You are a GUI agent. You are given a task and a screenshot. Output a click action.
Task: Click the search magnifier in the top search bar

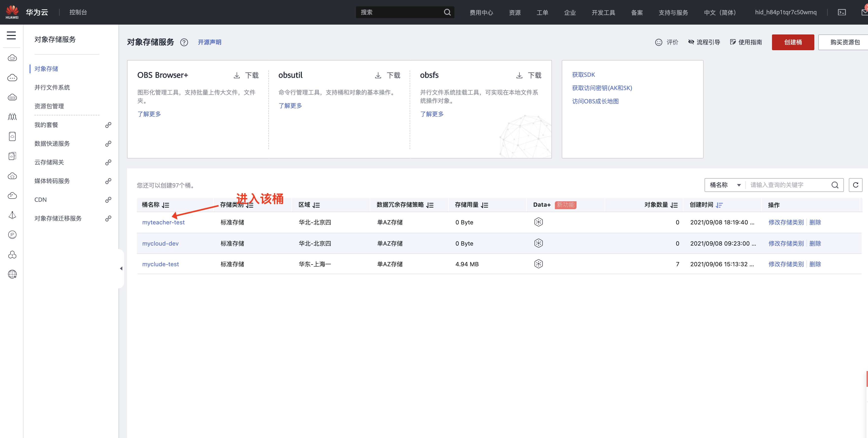tap(447, 12)
